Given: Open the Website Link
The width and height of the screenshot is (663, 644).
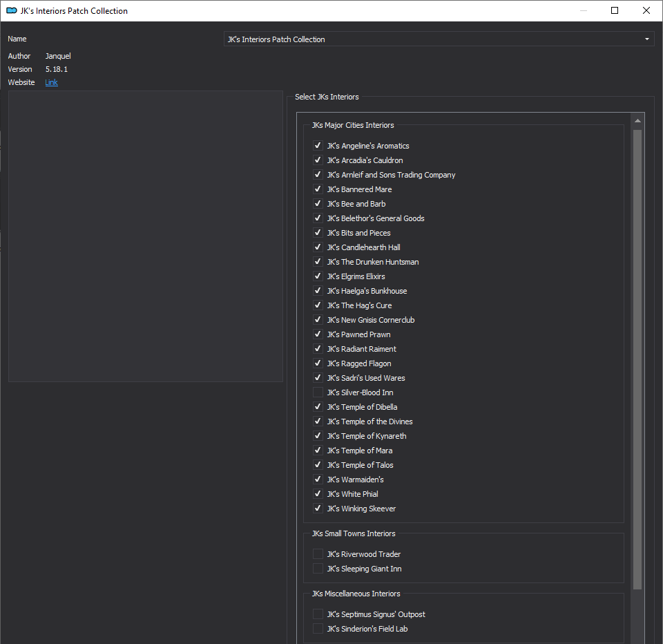Looking at the screenshot, I should pyautogui.click(x=51, y=82).
